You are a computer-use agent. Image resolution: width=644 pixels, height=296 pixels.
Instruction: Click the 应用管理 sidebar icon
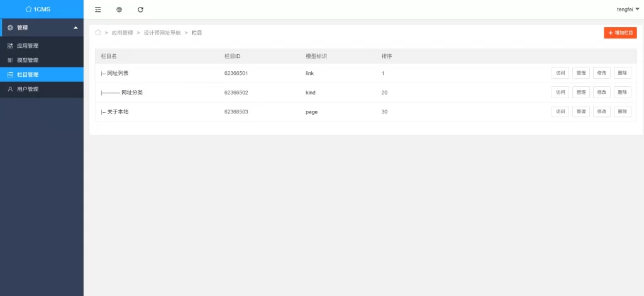click(x=10, y=45)
